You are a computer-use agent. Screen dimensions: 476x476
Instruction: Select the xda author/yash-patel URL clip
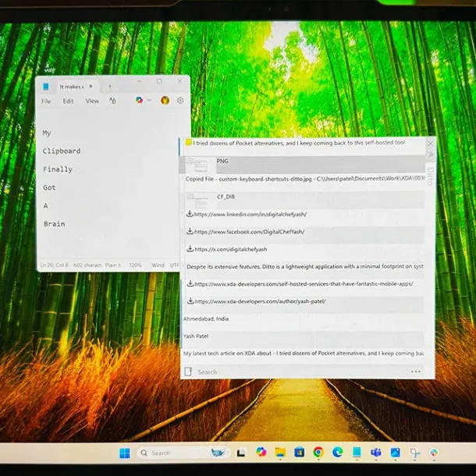coord(303,304)
